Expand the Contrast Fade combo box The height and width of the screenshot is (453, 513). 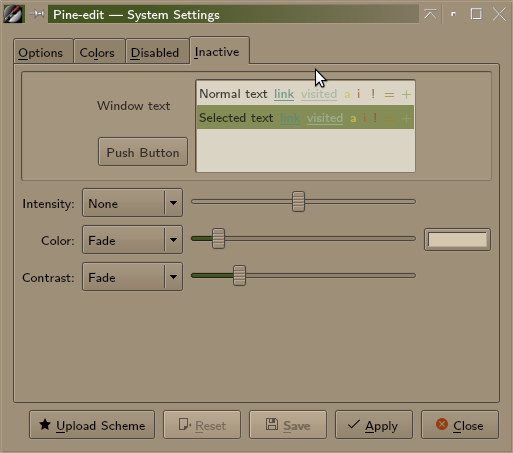point(132,277)
